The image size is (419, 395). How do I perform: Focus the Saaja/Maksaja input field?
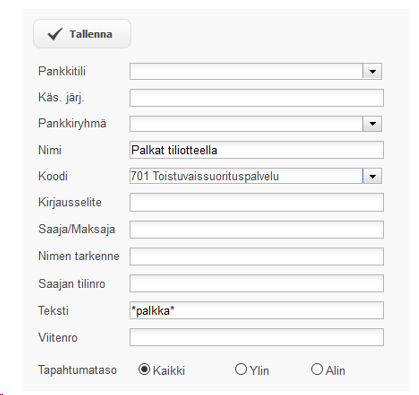click(257, 230)
